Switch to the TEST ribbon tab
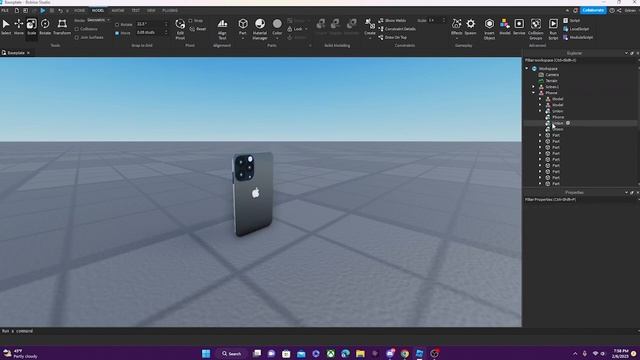The height and width of the screenshot is (360, 640). pyautogui.click(x=136, y=11)
